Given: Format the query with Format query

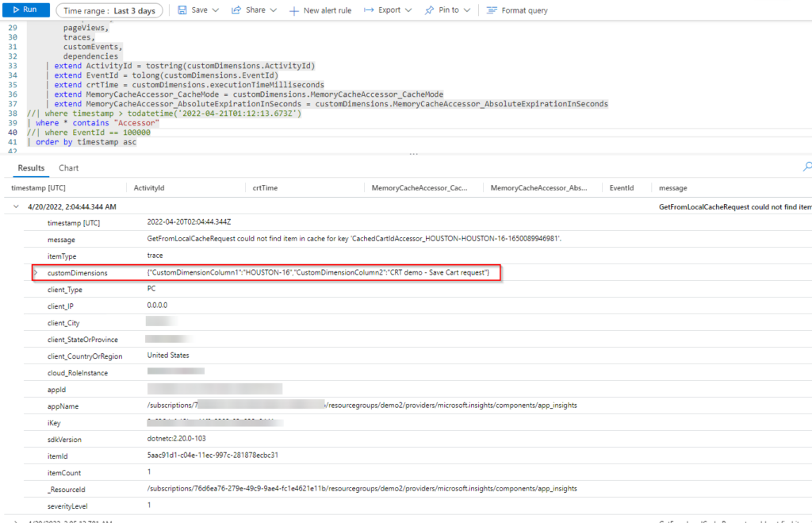Looking at the screenshot, I should point(517,10).
